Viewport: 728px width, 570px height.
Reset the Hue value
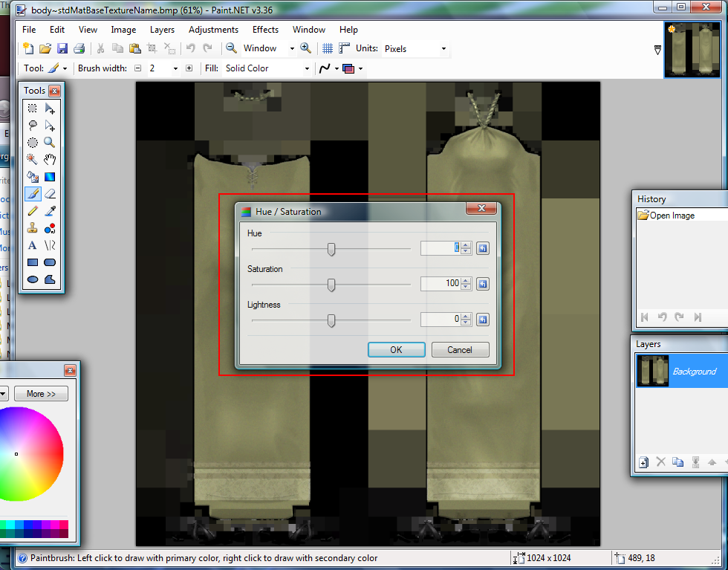click(x=483, y=248)
